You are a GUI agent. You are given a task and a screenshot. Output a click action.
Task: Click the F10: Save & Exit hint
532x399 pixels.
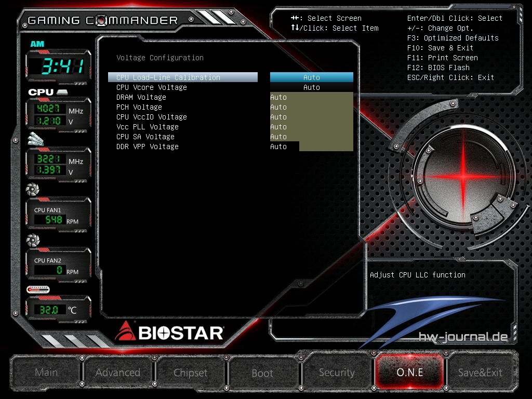(441, 48)
